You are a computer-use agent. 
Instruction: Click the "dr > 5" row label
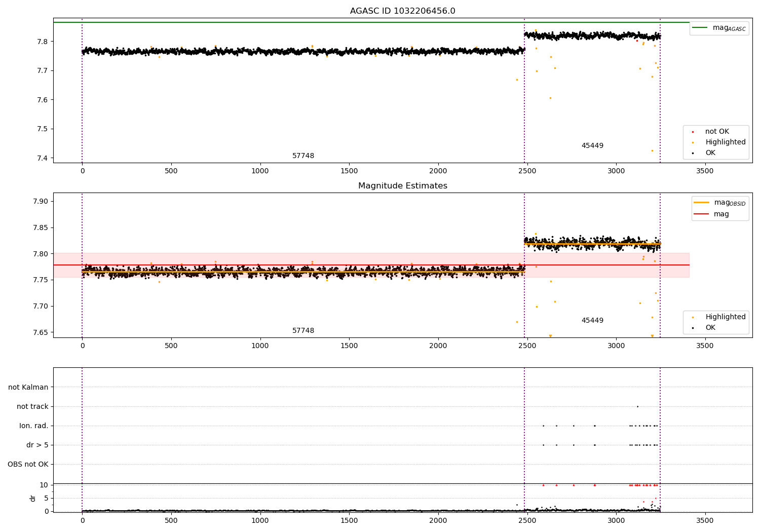pos(37,445)
